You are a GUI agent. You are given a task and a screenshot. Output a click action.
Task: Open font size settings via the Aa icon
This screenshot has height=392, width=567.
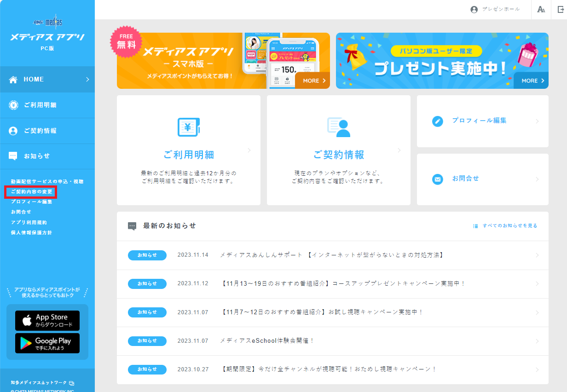[541, 9]
